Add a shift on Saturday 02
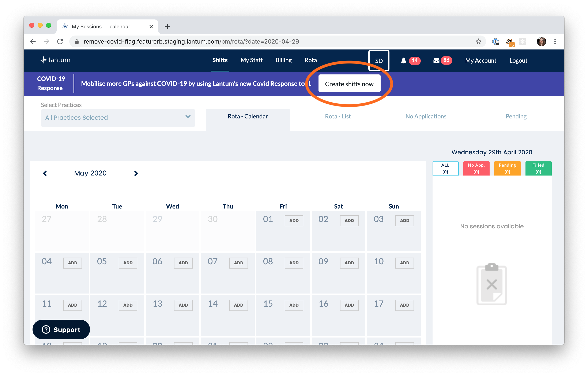Screen dimensions: 588x376 (349, 221)
